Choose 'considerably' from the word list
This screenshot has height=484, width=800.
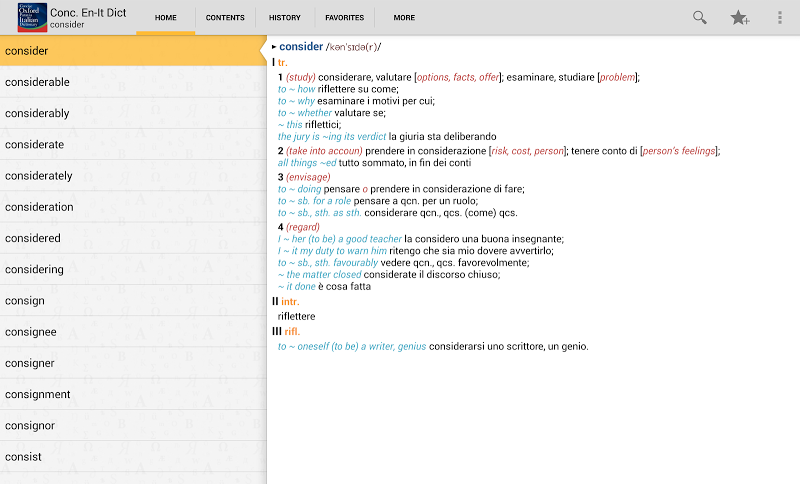(133, 113)
